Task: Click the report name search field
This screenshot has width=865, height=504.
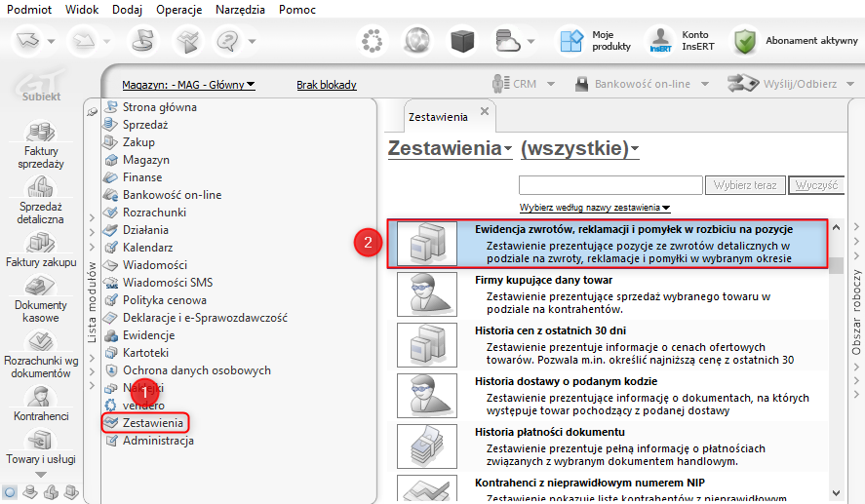Action: [x=610, y=185]
